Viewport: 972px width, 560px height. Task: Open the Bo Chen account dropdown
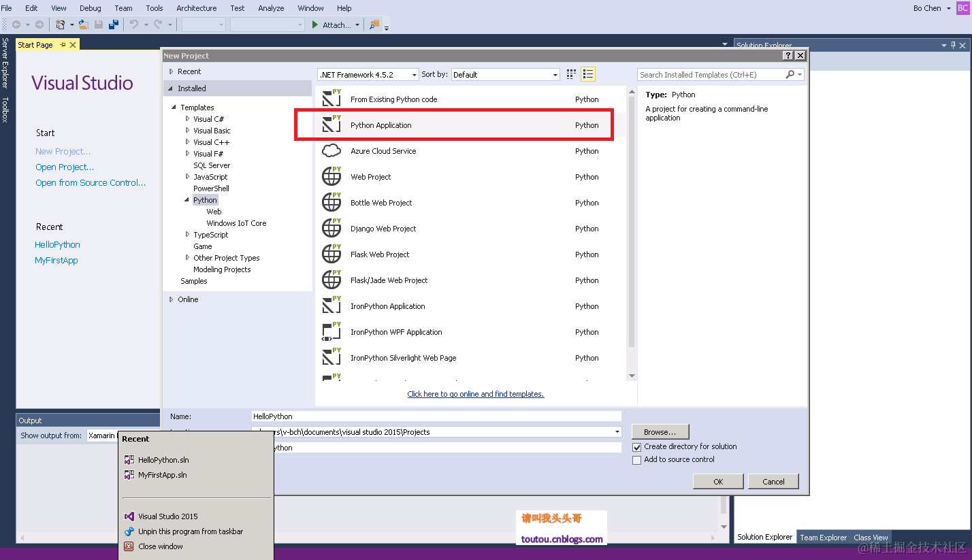pyautogui.click(x=949, y=9)
